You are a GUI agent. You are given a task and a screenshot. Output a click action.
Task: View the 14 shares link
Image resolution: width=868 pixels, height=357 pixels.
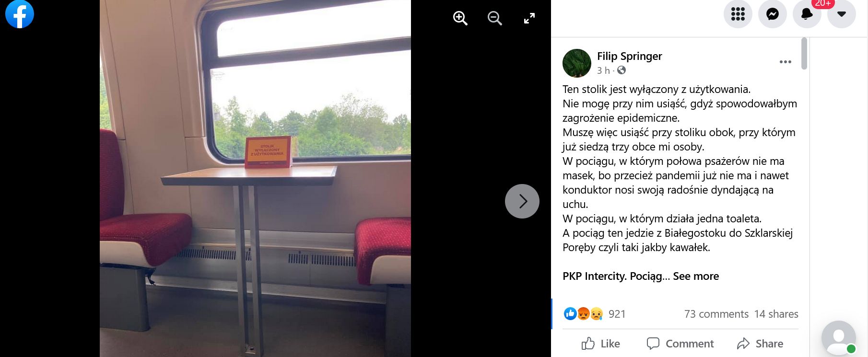pyautogui.click(x=776, y=314)
